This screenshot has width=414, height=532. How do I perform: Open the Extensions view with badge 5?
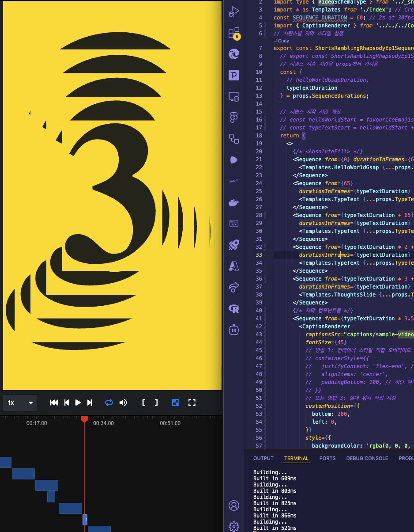(233, 33)
